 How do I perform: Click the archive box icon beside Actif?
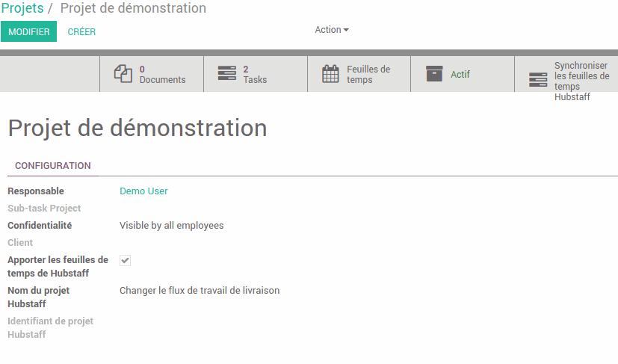(x=434, y=74)
